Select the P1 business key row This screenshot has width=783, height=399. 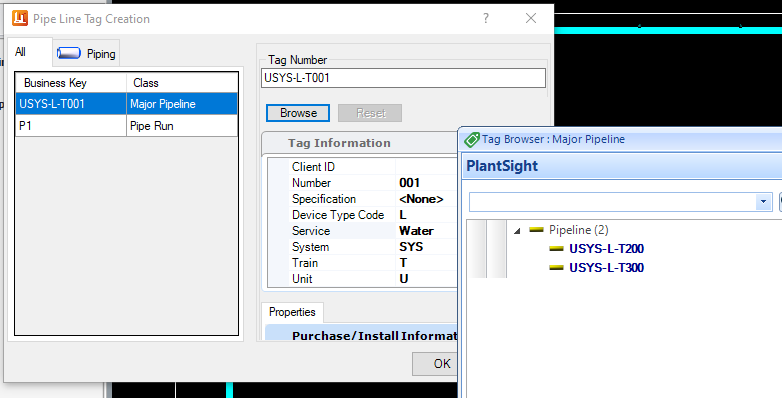point(71,126)
